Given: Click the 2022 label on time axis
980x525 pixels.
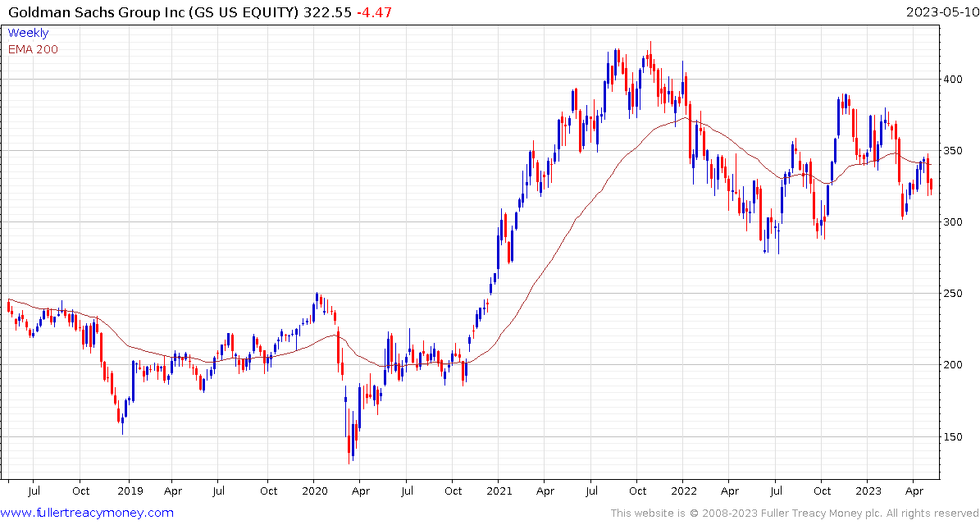Looking at the screenshot, I should 683,492.
